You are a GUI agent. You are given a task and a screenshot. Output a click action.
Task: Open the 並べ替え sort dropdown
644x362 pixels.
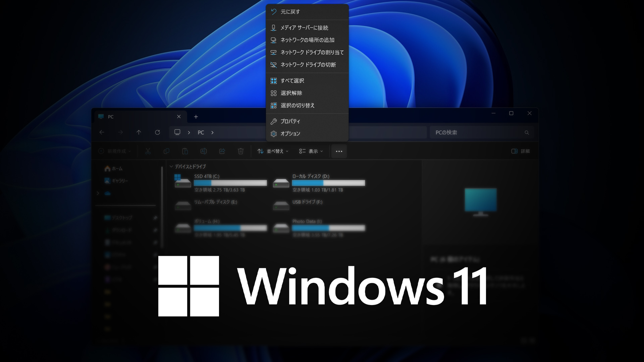273,151
